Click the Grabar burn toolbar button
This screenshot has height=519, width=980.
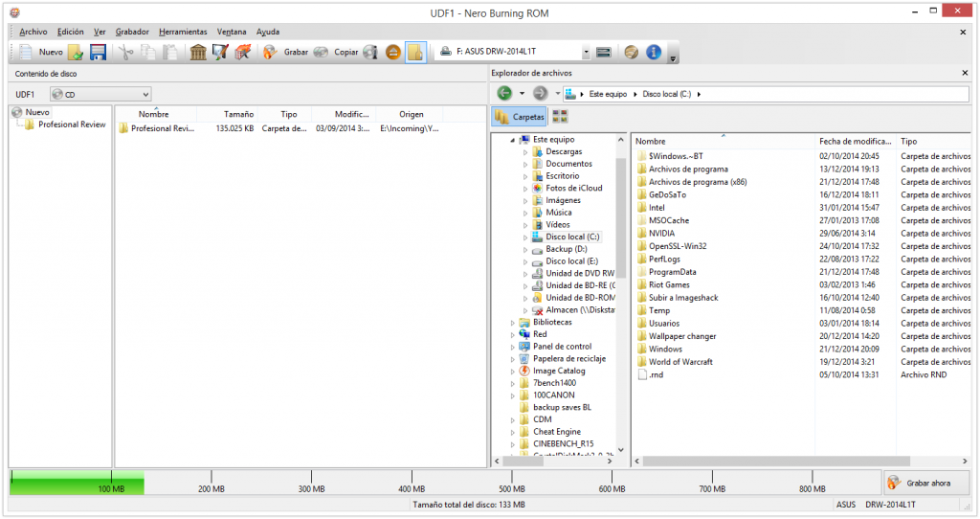click(286, 52)
